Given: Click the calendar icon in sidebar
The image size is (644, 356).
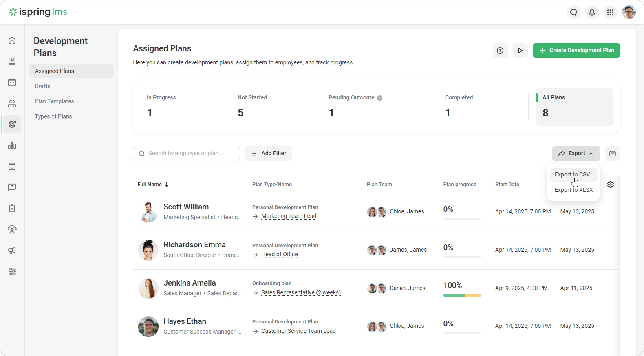Looking at the screenshot, I should pos(12,82).
